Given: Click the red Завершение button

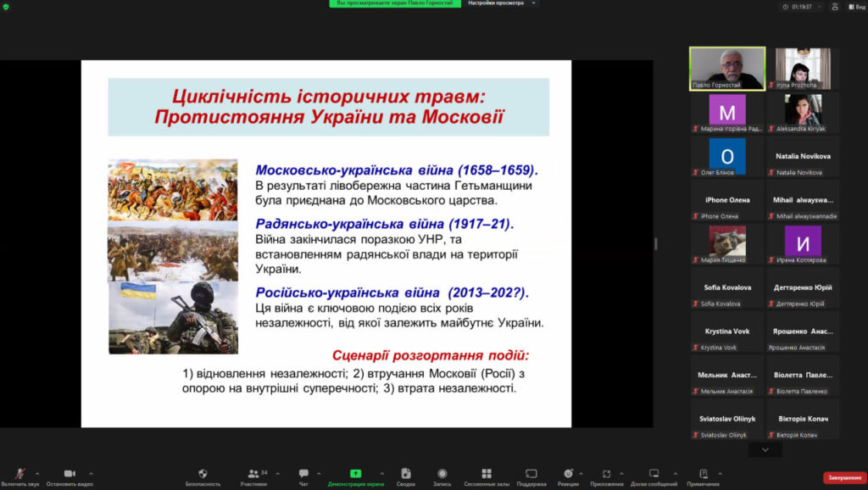Looking at the screenshot, I should click(x=844, y=477).
